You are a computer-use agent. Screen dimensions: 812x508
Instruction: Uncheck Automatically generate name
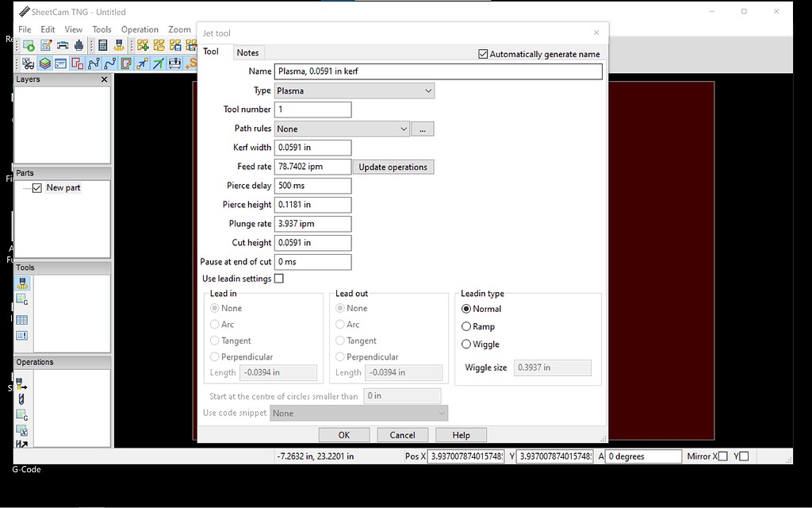coord(484,54)
